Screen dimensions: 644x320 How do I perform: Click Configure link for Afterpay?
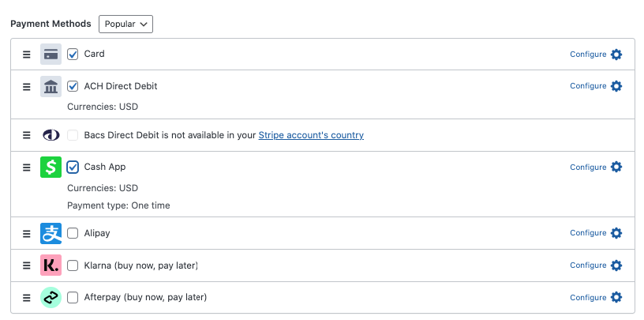(x=588, y=298)
